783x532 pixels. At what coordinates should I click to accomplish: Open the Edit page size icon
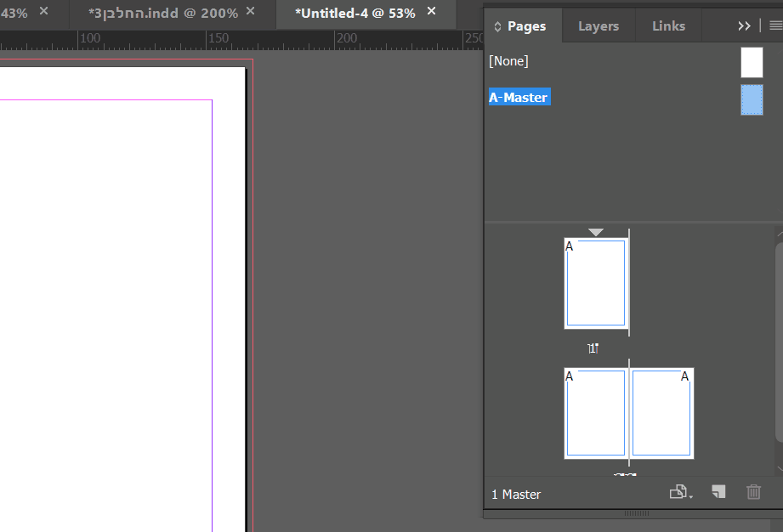(681, 492)
